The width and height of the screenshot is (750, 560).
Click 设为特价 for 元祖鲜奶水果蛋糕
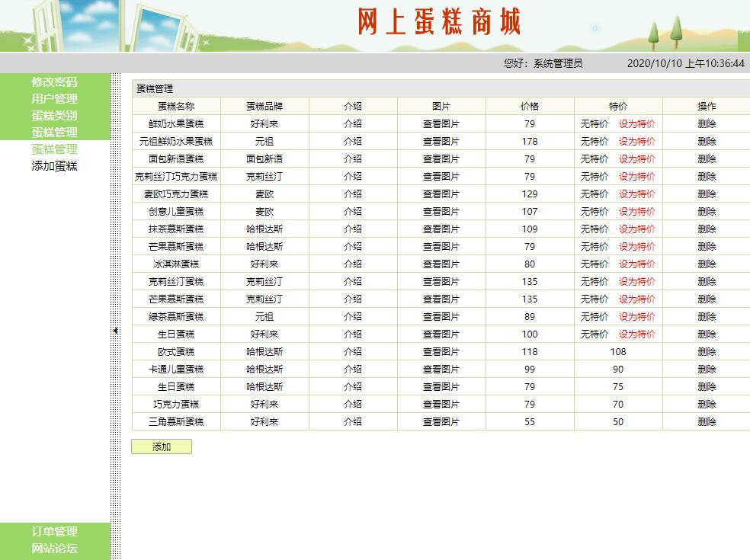point(638,142)
